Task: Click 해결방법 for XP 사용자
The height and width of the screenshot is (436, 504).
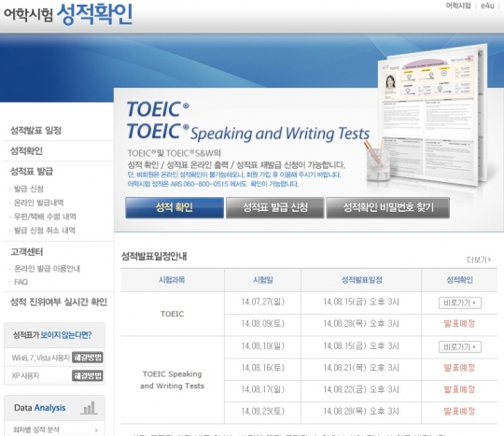Action: [88, 375]
